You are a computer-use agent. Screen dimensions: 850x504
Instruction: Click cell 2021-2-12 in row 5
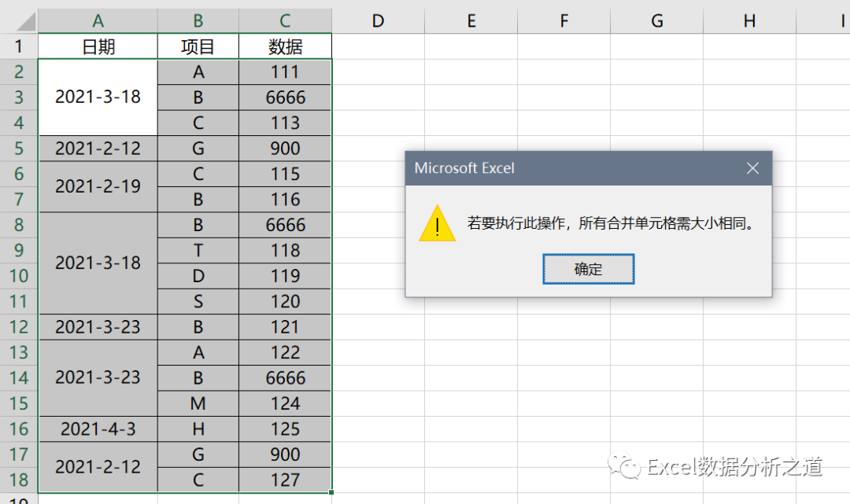pos(98,149)
